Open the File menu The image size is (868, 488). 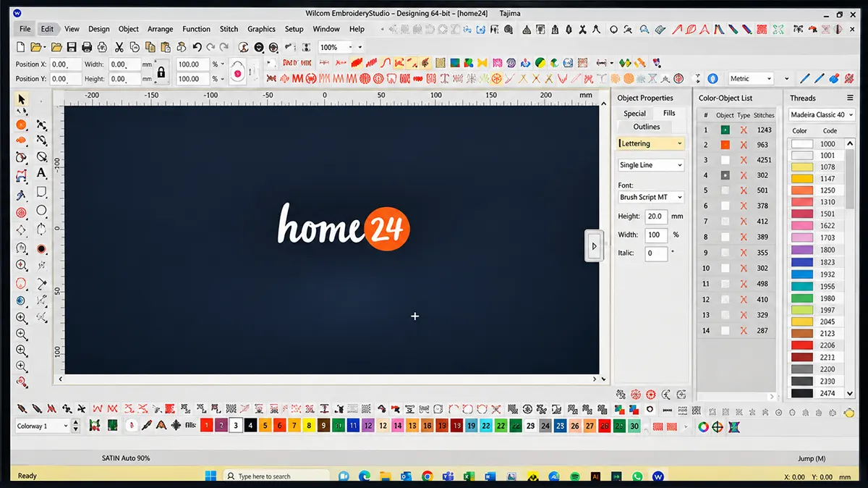[x=25, y=29]
